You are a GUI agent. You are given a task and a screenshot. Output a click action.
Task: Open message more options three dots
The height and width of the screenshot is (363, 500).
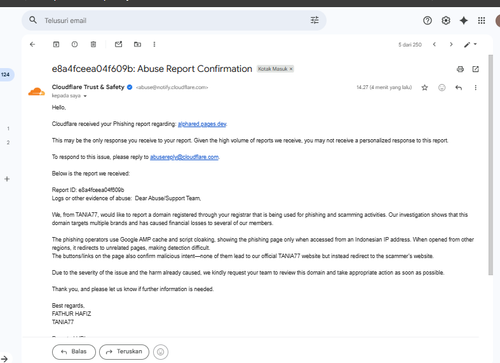[476, 88]
